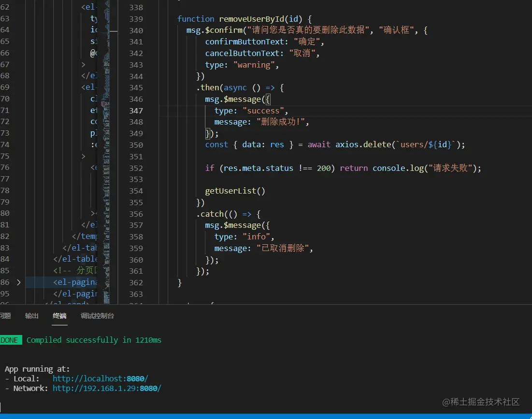Click the .catch(() => { line
The image size is (532, 419).
click(229, 214)
